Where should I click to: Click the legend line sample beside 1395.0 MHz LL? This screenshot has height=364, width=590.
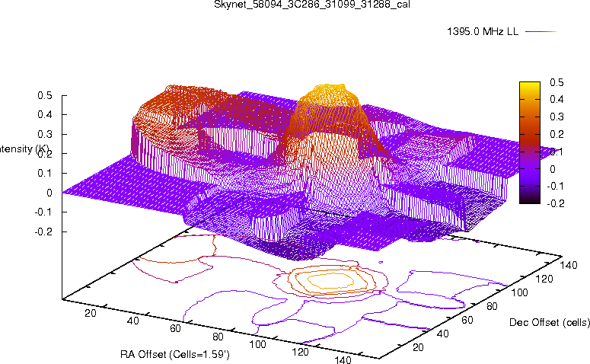541,32
